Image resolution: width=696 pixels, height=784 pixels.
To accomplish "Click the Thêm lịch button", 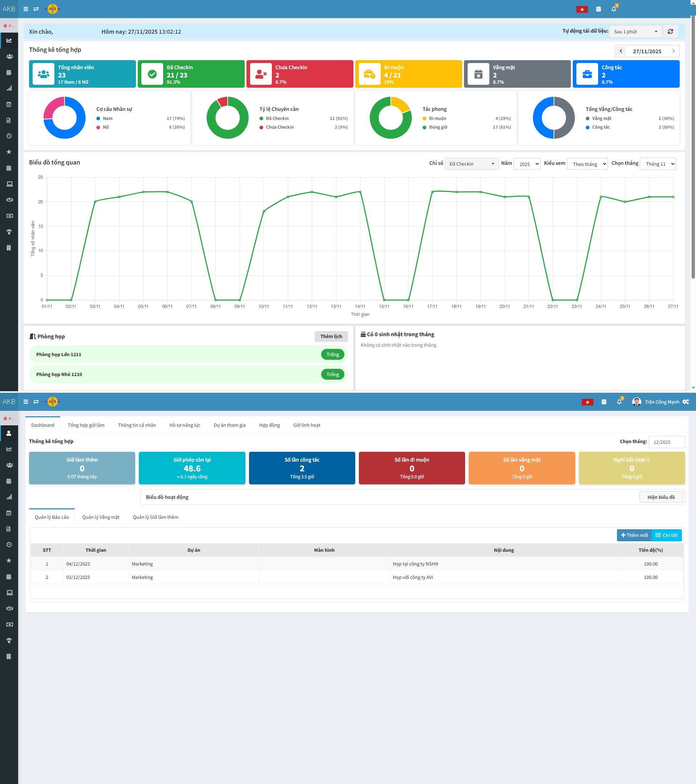I will tap(331, 336).
